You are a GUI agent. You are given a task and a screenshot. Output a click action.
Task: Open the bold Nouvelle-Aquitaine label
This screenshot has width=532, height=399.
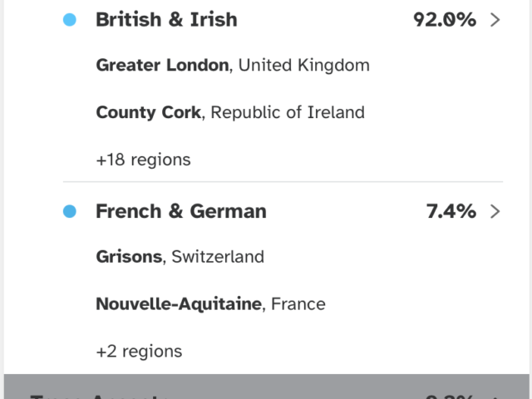click(x=179, y=304)
